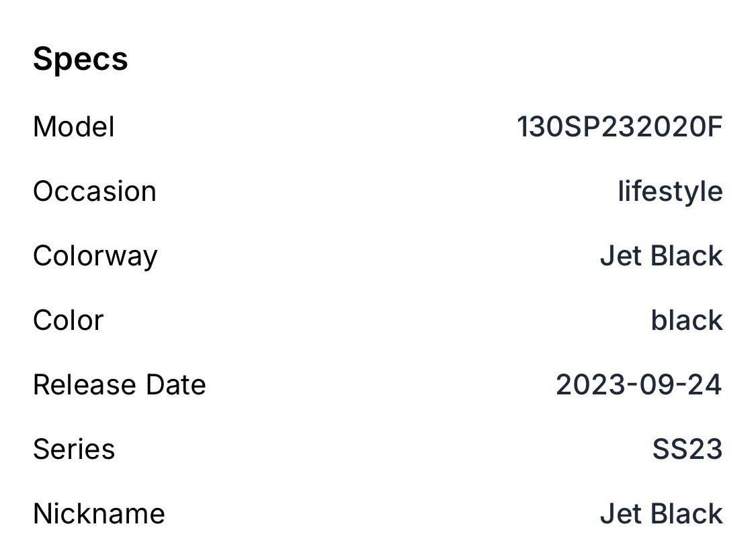Click the Series label

pos(74,450)
